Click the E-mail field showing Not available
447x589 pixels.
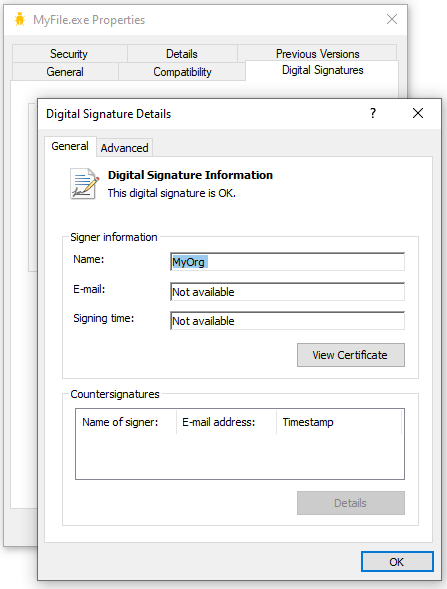(287, 292)
